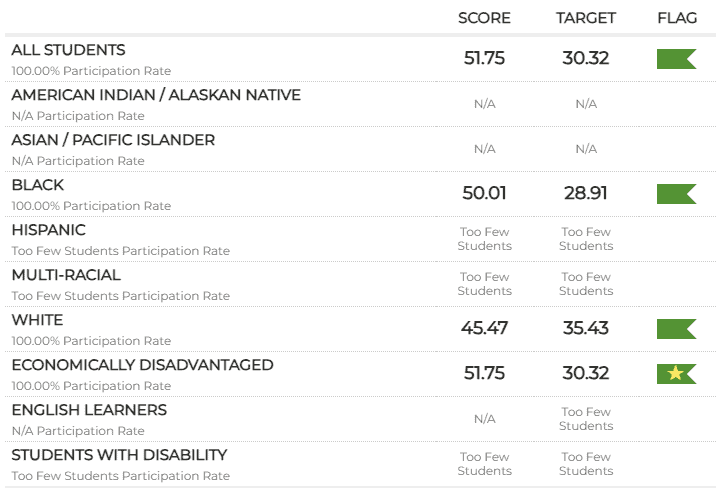Click the green flag for All Students
Image resolution: width=728 pixels, height=494 pixels.
675,58
